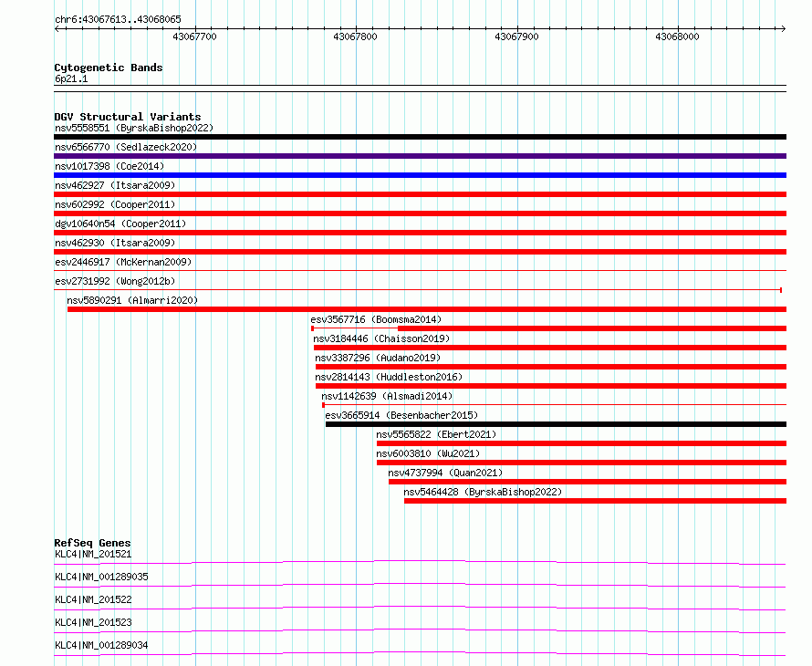Select the purple nsv6566770 variant bar
Screen dimensions: 812x666
tap(420, 156)
